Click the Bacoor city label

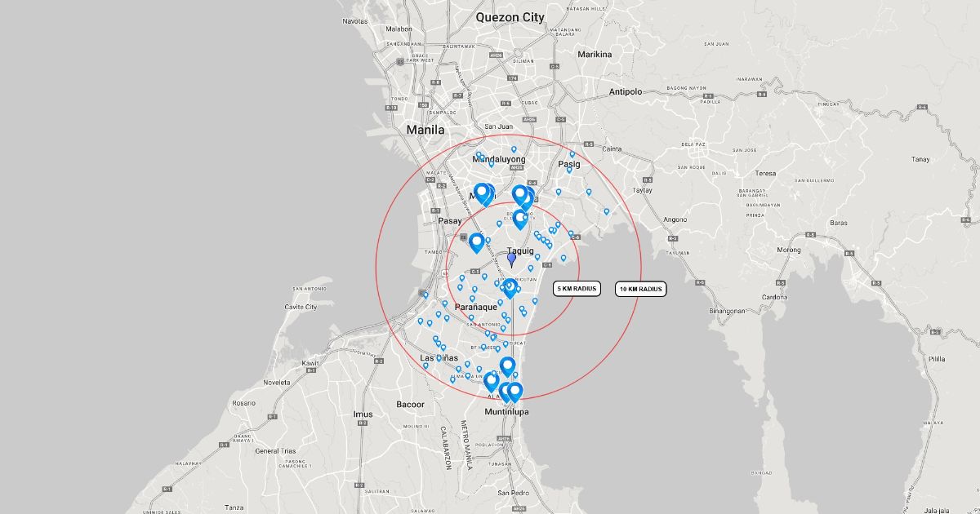point(410,404)
